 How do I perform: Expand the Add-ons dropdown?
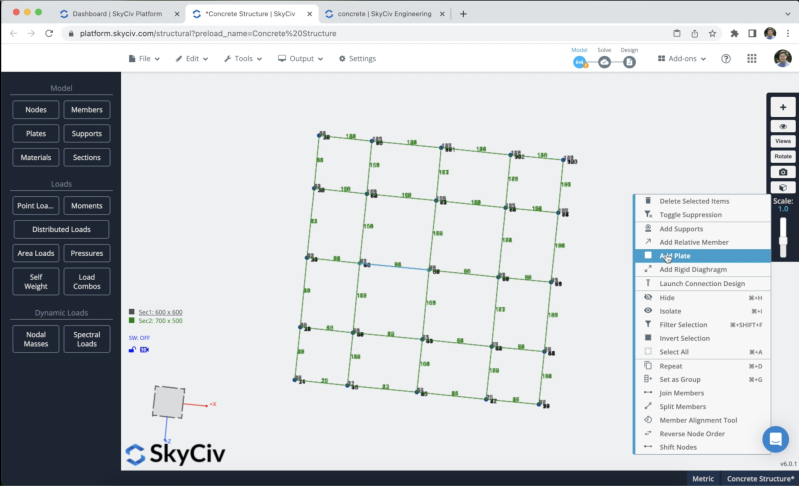coord(682,59)
